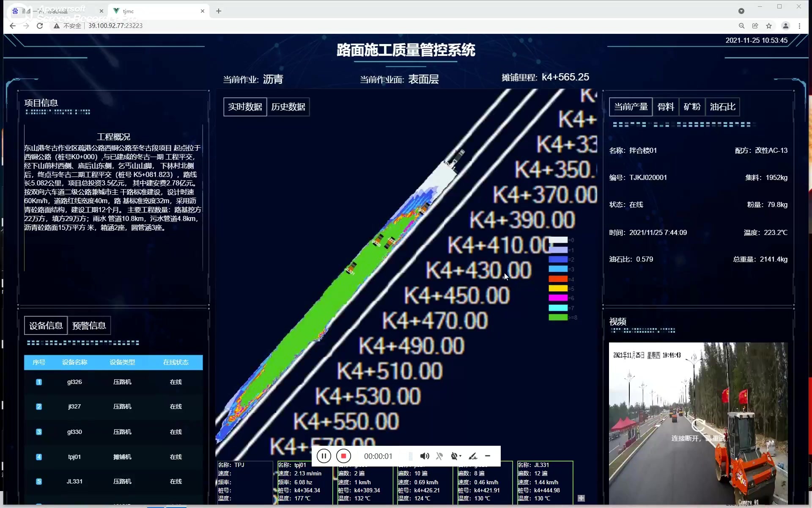Open the 预警信息 tab
Screen dimensions: 812x508
tap(89, 326)
